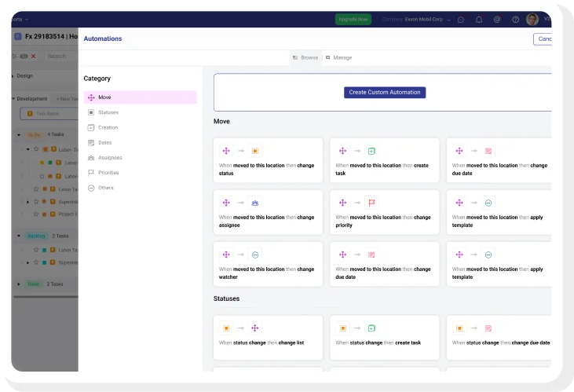Open the user profile avatar
The width and height of the screenshot is (574, 392).
point(532,20)
